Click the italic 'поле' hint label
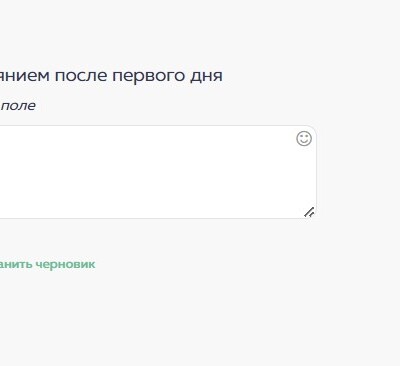This screenshot has height=366, width=400. click(18, 106)
